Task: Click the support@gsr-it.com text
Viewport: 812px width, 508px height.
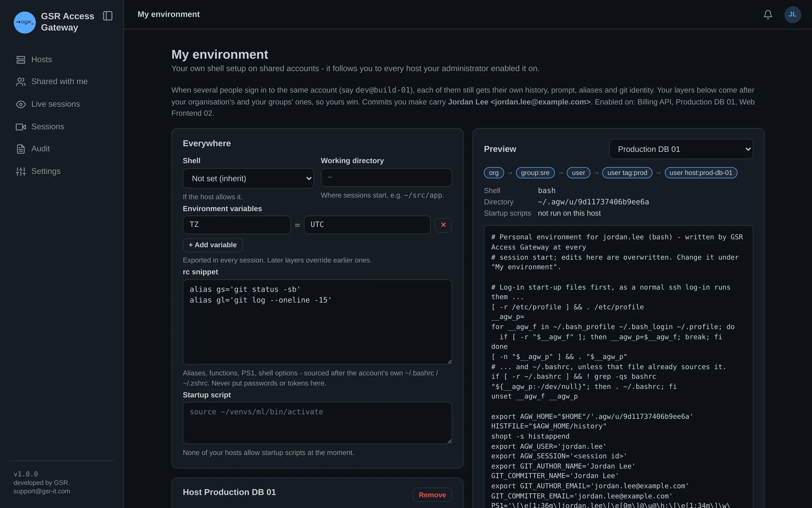Action: [x=42, y=491]
